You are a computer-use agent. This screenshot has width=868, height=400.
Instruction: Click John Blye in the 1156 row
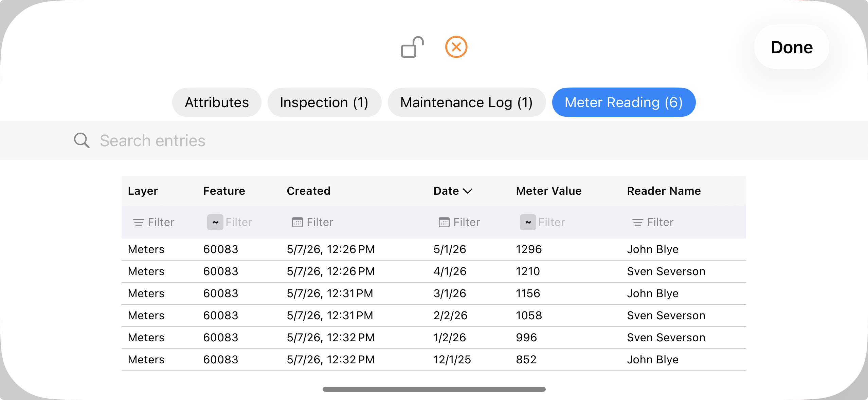point(653,293)
